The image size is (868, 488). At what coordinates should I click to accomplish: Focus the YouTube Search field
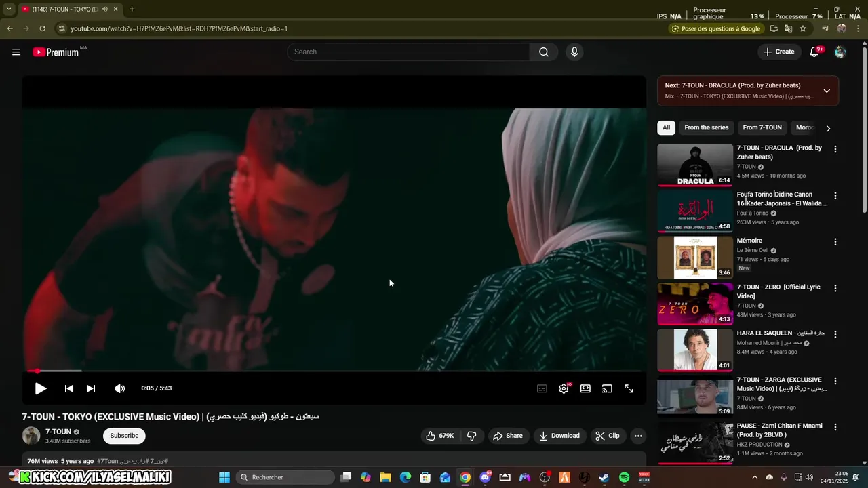point(408,52)
